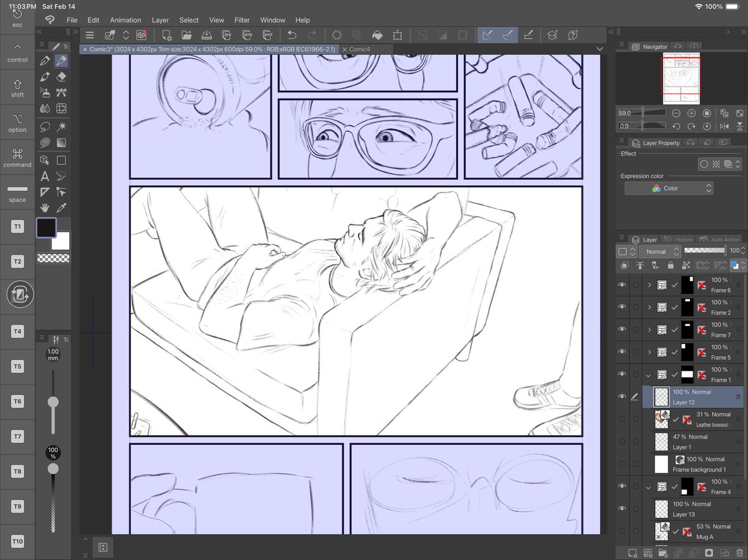
Task: Toggle visibility of the Frame 4 layer
Action: click(621, 486)
